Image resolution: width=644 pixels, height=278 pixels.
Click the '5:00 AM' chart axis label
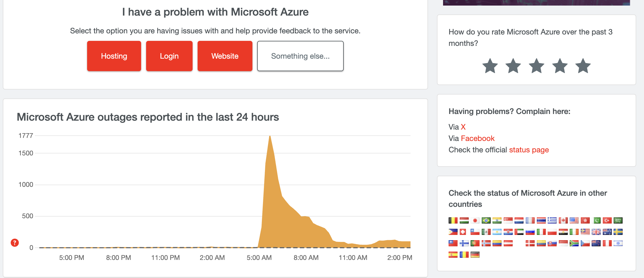259,258
